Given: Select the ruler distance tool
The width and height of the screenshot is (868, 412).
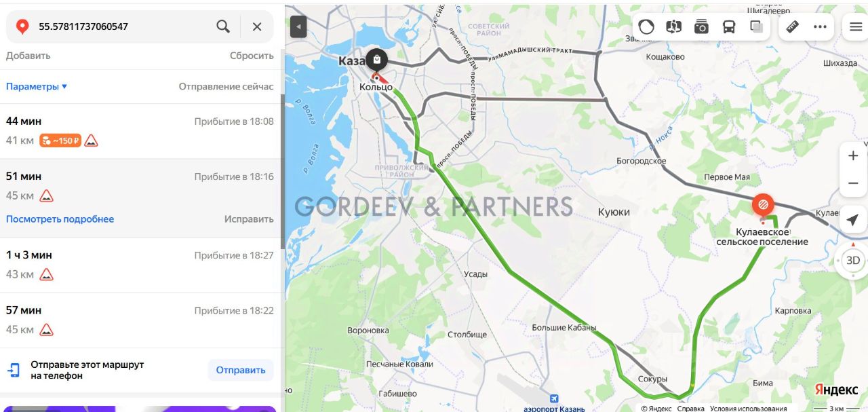Looking at the screenshot, I should (x=792, y=27).
